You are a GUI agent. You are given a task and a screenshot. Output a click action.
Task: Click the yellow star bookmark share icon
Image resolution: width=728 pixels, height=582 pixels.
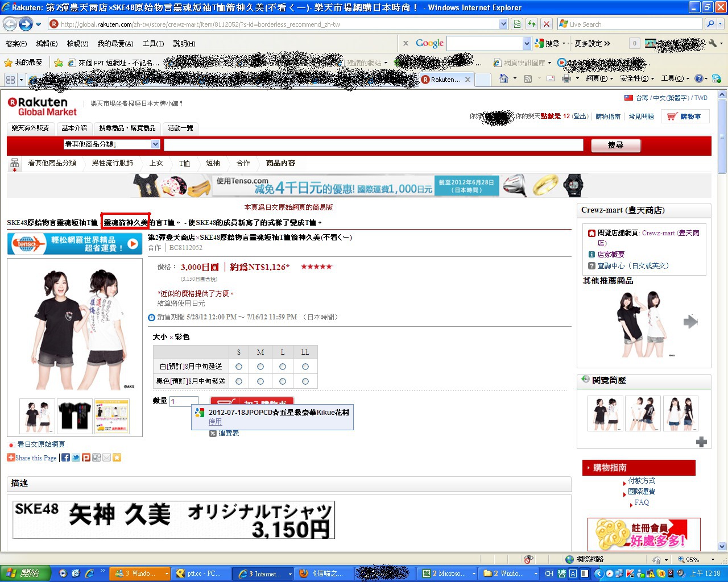pos(117,458)
